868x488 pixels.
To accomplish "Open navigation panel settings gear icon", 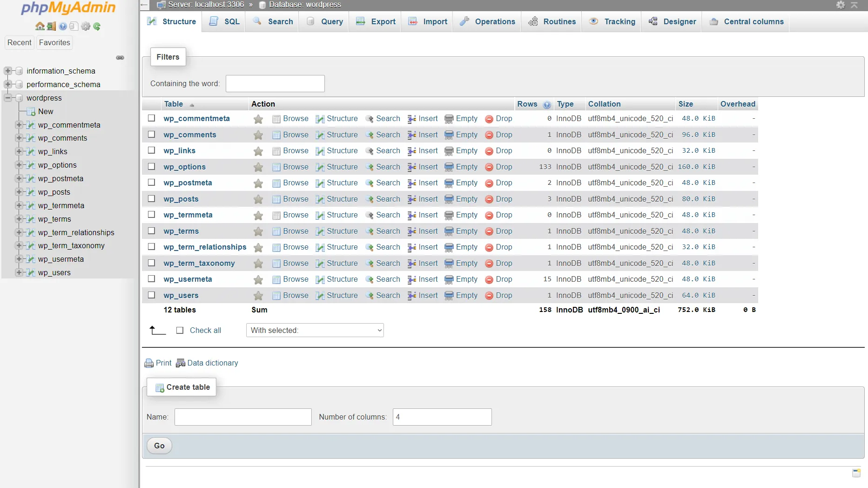I will pyautogui.click(x=86, y=27).
